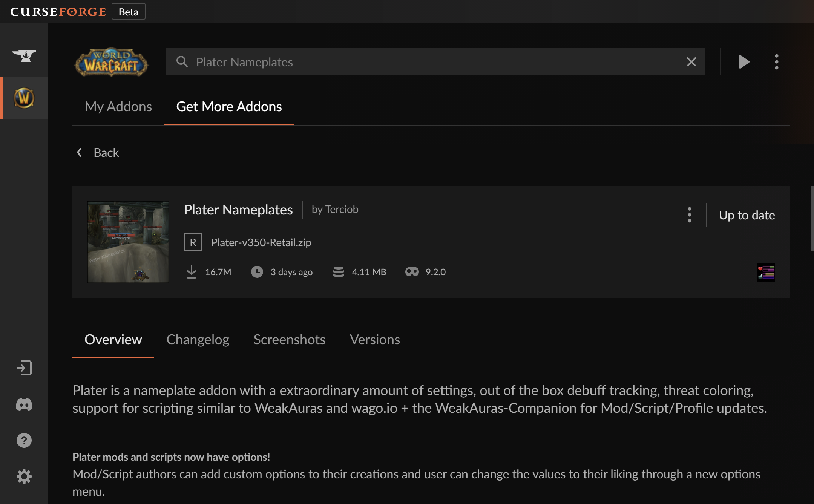The width and height of the screenshot is (814, 504).
Task: Click the downloads arrow icon
Action: point(192,272)
